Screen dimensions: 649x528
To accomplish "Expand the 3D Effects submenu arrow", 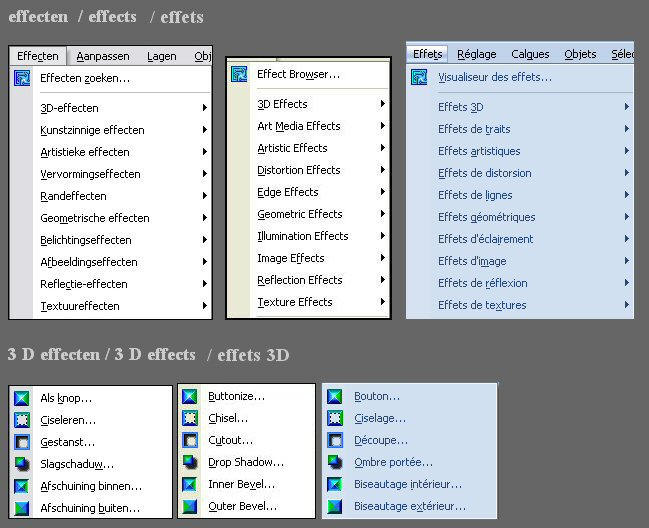I will tap(382, 104).
